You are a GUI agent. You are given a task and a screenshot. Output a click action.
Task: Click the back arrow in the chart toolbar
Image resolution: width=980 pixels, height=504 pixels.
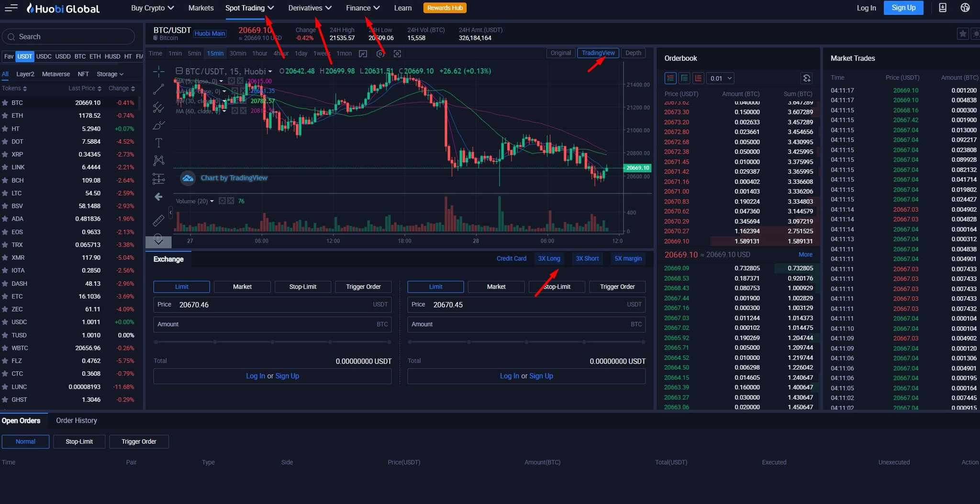tap(158, 197)
